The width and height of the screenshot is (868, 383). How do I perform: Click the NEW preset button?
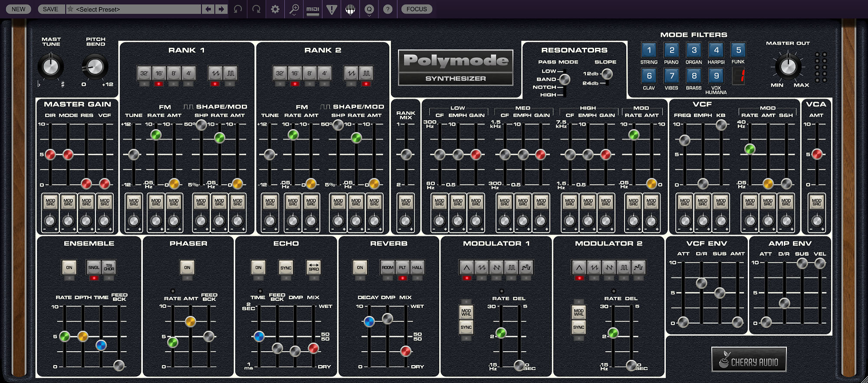pos(18,9)
